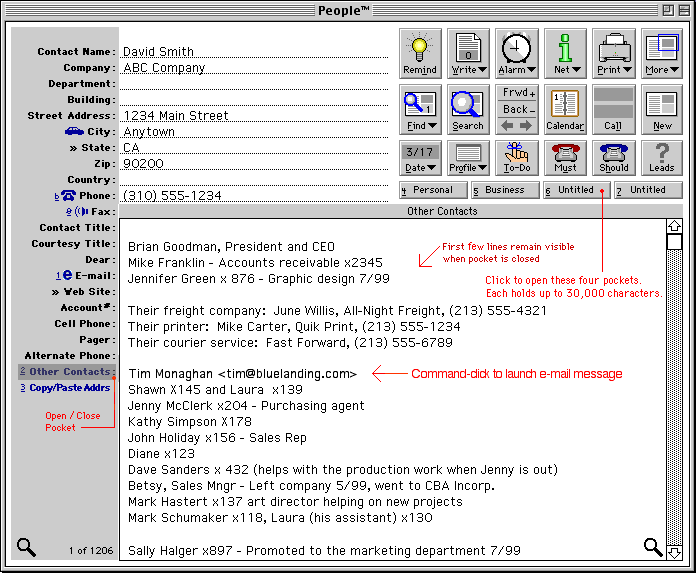Click the Search magnifier button
This screenshot has height=573, width=696.
[467, 109]
